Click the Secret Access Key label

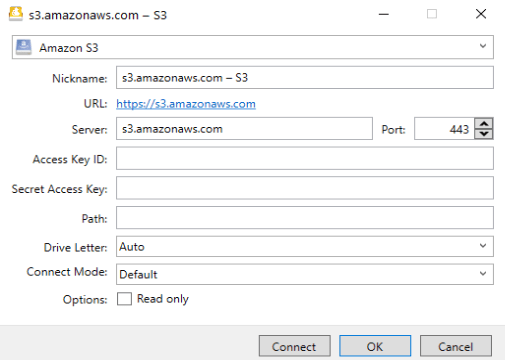click(60, 189)
